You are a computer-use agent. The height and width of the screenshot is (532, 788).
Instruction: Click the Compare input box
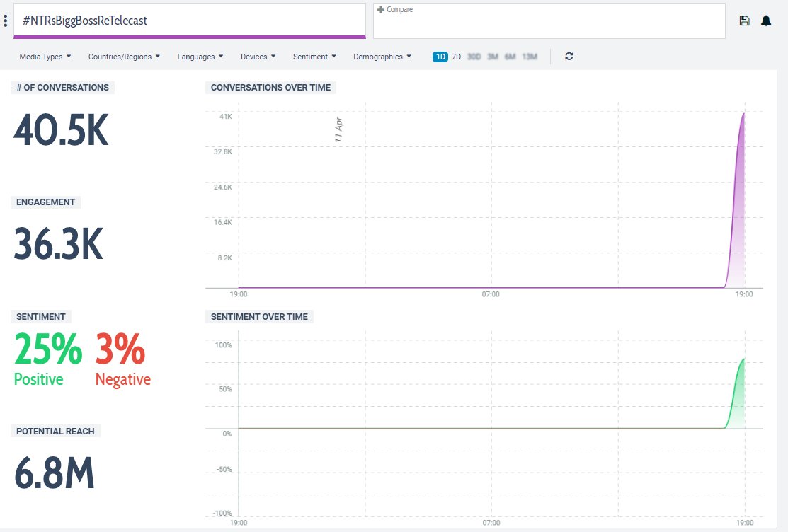tap(549, 21)
